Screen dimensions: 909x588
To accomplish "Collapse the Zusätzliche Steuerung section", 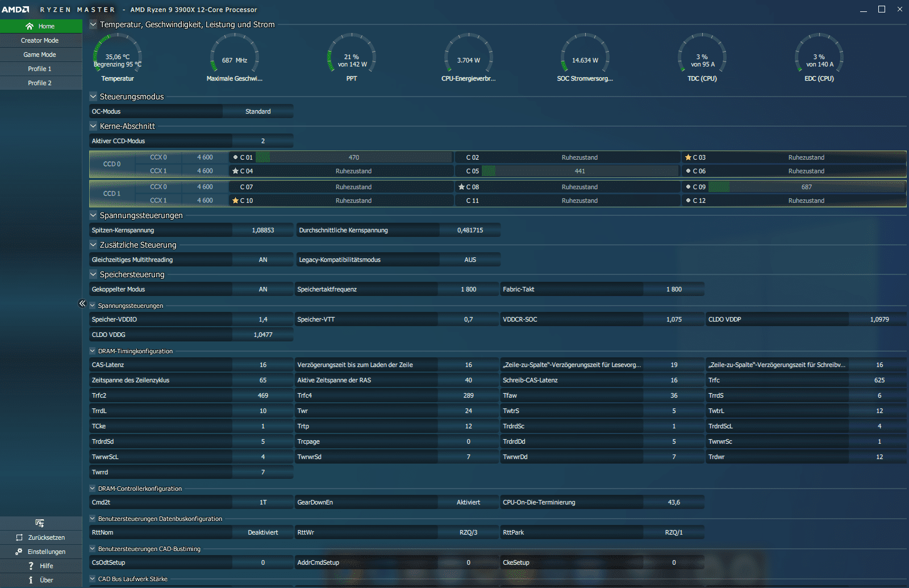I will click(93, 245).
